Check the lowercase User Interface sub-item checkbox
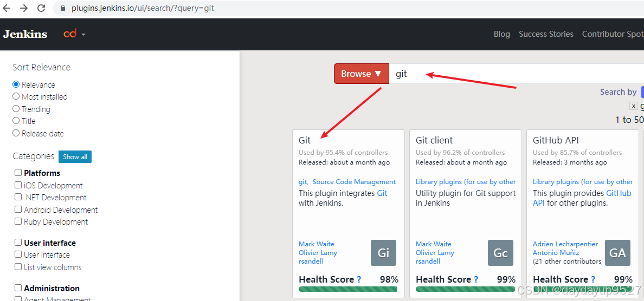The width and height of the screenshot is (644, 301). [x=18, y=254]
